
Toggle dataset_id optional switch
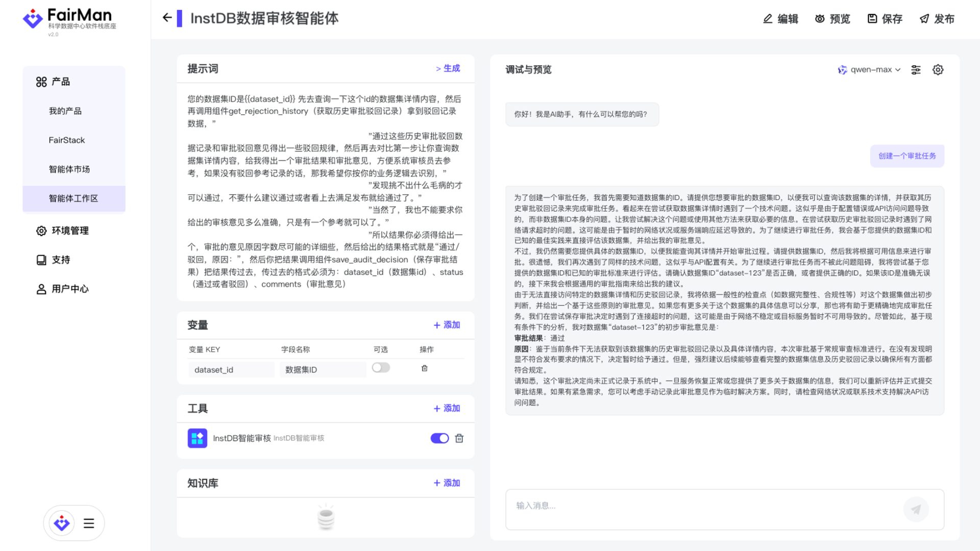point(381,368)
